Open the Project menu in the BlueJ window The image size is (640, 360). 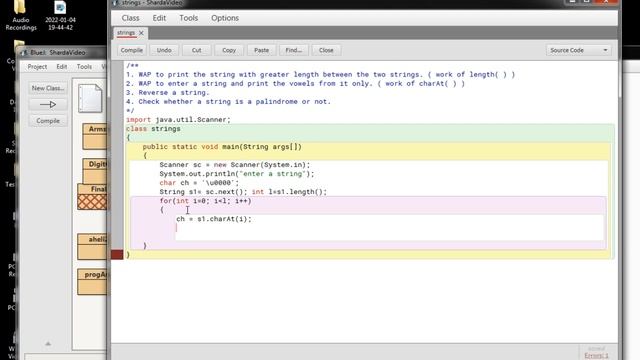[x=37, y=67]
